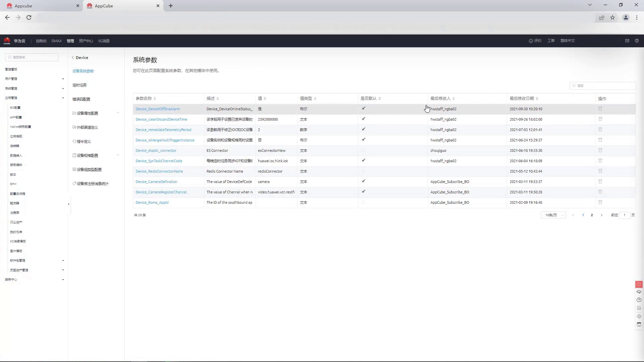This screenshot has height=362, width=644.
Task: Go back to Device menu header
Action: (x=80, y=58)
